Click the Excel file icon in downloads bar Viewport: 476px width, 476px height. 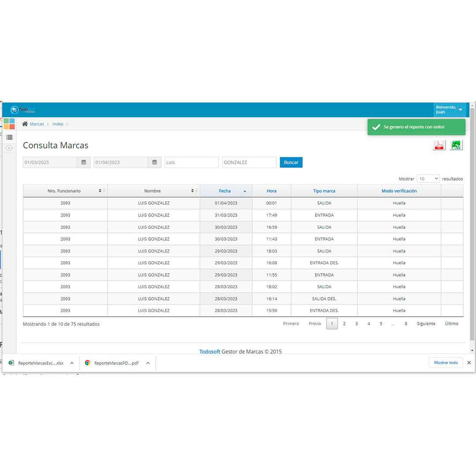coord(11,362)
